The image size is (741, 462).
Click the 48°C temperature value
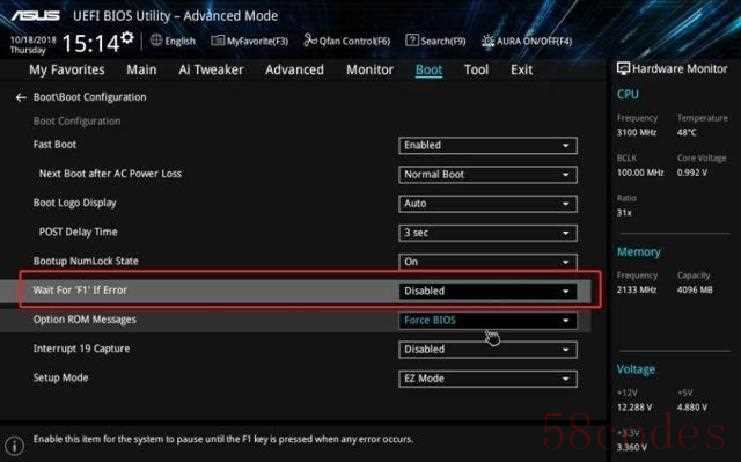pos(687,133)
